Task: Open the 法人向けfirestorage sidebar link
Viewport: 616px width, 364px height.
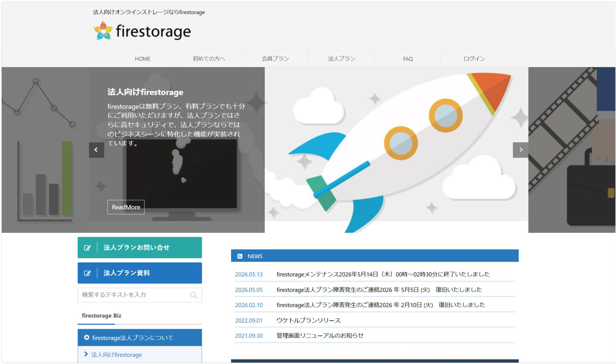Action: (116, 355)
